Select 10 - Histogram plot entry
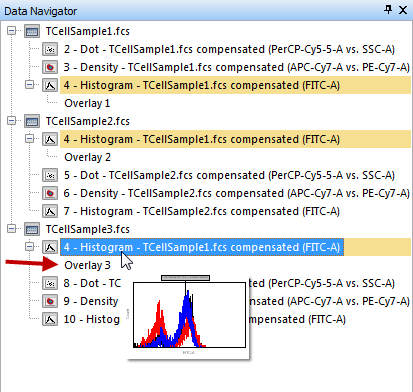Viewport: 413px width, 392px height. point(92,319)
